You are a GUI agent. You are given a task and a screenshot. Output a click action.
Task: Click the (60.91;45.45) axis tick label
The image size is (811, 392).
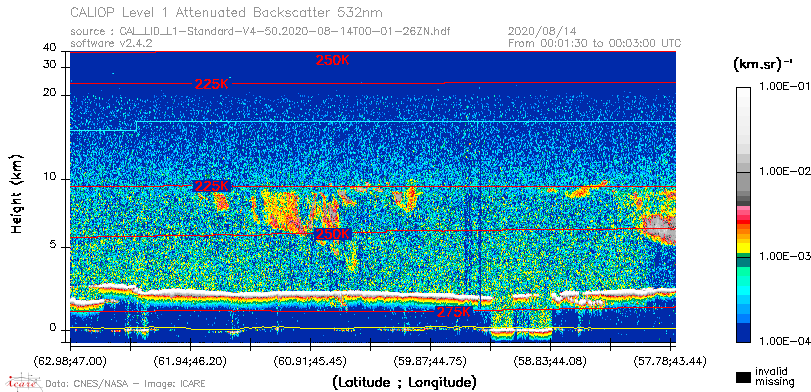(310, 360)
